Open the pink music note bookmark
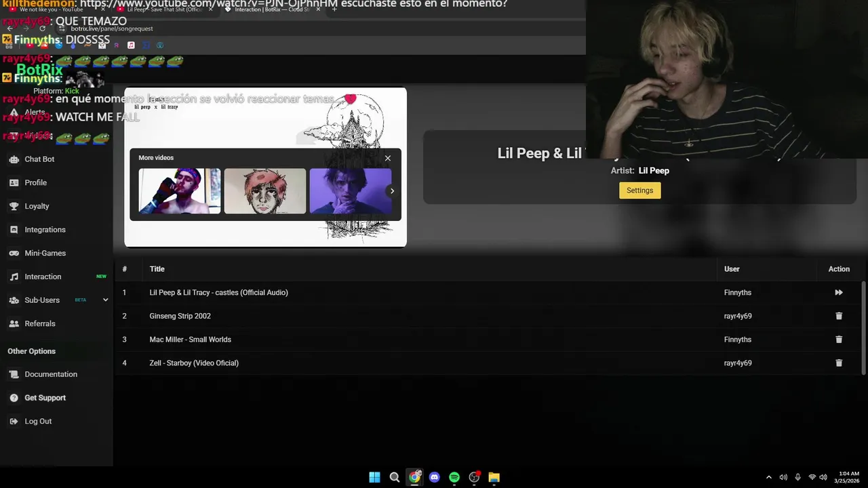The image size is (868, 488). coord(131,45)
